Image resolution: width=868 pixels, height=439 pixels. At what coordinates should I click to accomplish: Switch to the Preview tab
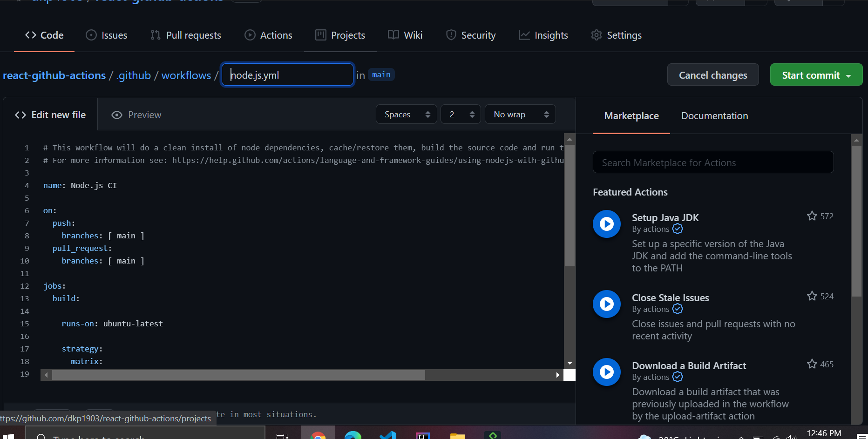coord(136,115)
